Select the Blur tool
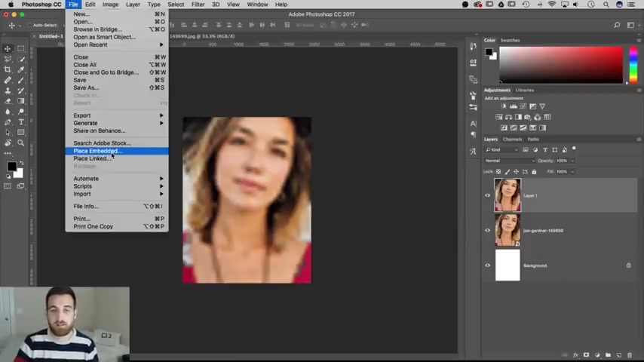The image size is (644, 362). click(8, 112)
